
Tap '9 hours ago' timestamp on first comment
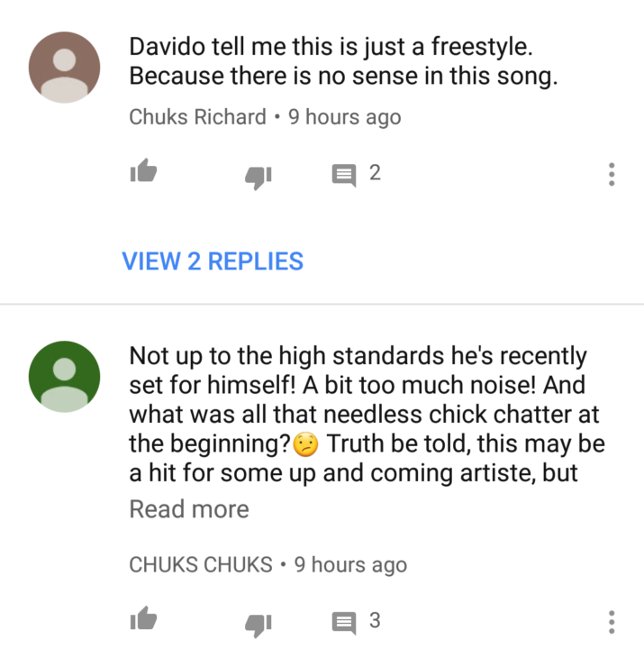pyautogui.click(x=345, y=116)
